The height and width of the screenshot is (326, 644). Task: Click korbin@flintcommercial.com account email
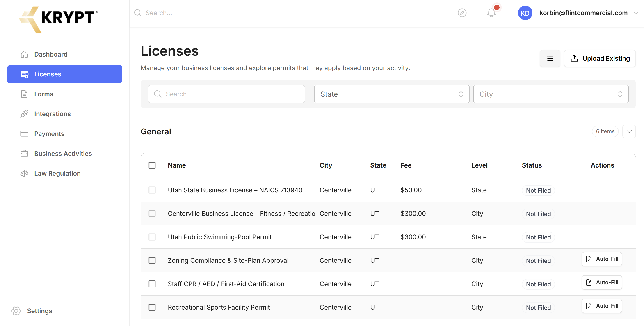click(583, 13)
